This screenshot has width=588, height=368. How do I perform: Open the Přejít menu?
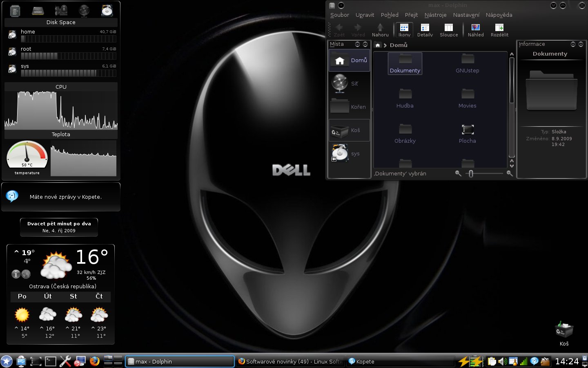411,15
